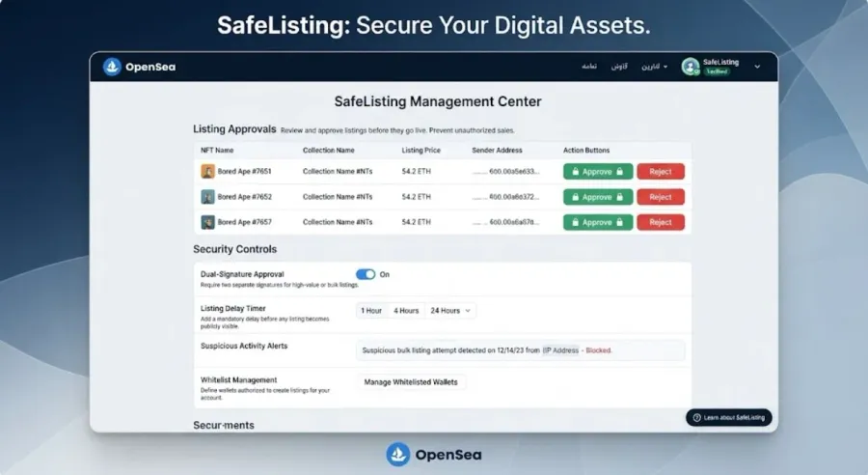This screenshot has width=868, height=475.
Task: Open Learn about SafeListing help button
Action: pos(728,418)
